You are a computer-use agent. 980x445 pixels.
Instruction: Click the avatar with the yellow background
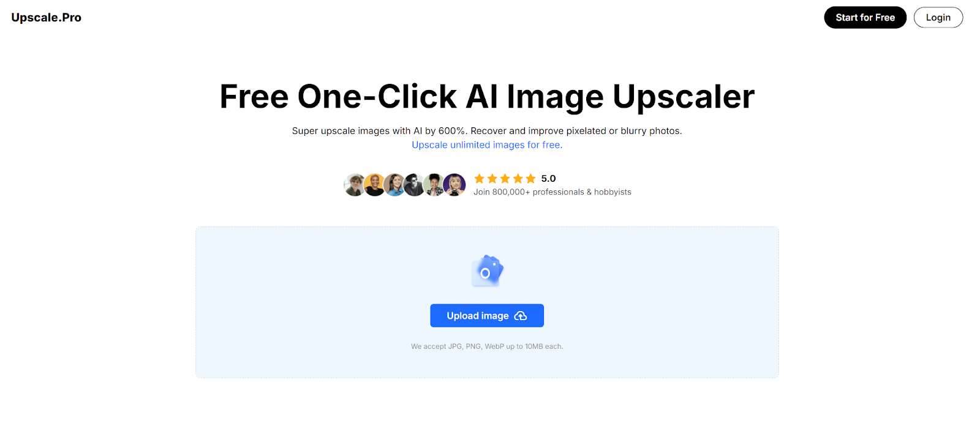point(374,185)
